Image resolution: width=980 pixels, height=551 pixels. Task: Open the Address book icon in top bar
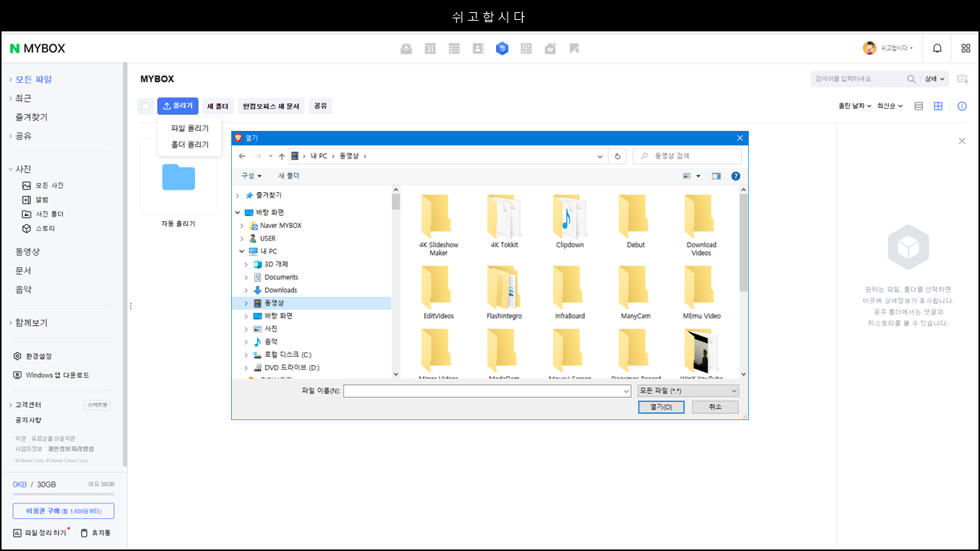tap(478, 48)
